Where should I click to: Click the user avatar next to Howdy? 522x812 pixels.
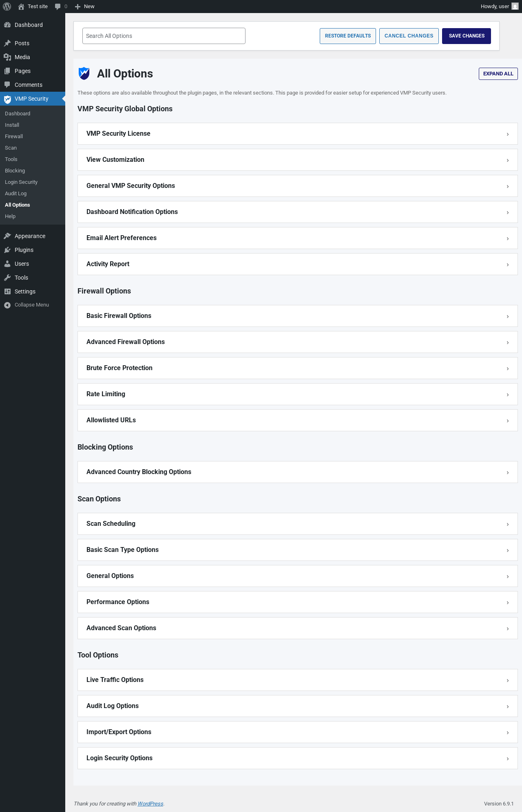[515, 7]
